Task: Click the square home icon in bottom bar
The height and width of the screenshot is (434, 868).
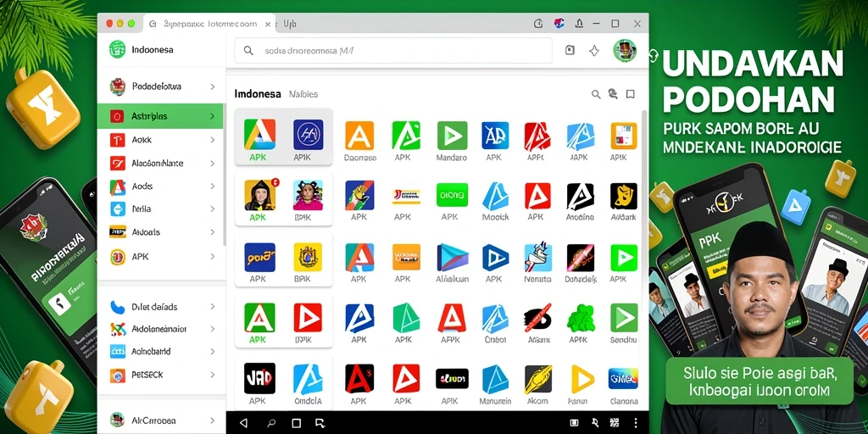Action: click(296, 423)
